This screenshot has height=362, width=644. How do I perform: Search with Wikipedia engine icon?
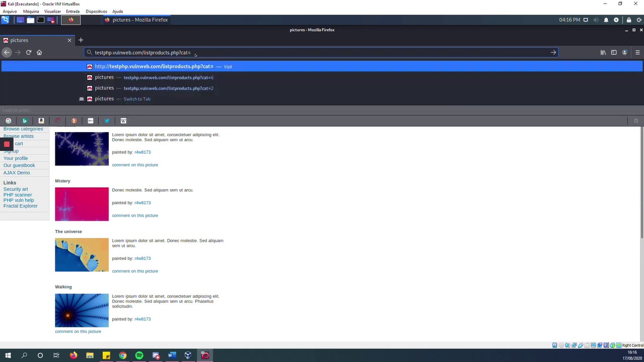123,121
